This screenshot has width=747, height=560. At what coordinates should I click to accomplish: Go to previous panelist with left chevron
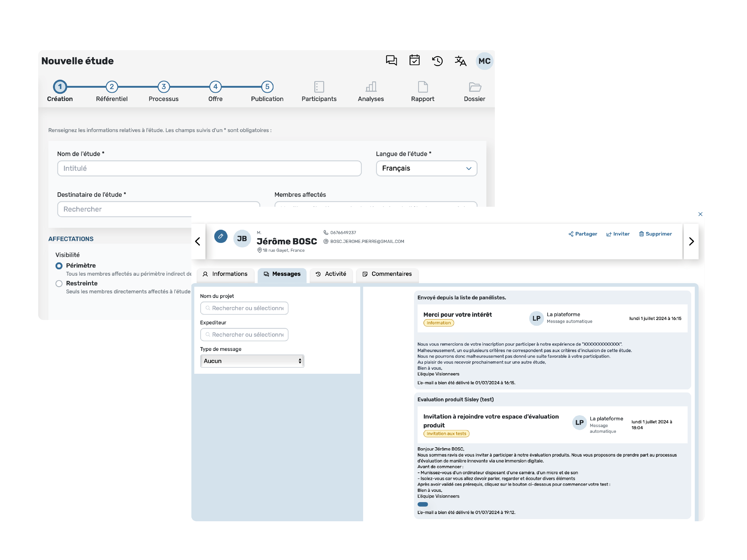pos(198,241)
